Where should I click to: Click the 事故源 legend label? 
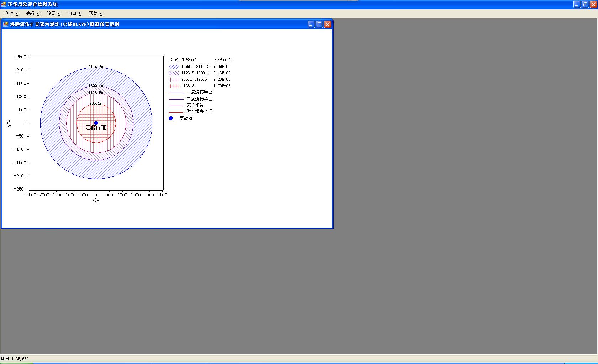click(186, 118)
